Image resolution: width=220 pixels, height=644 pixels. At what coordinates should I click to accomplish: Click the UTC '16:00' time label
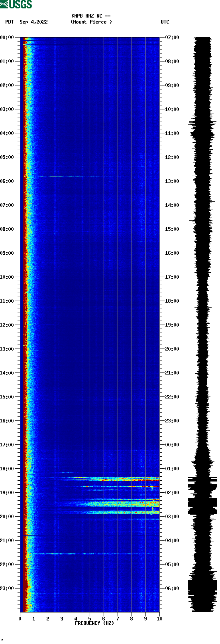[172, 253]
